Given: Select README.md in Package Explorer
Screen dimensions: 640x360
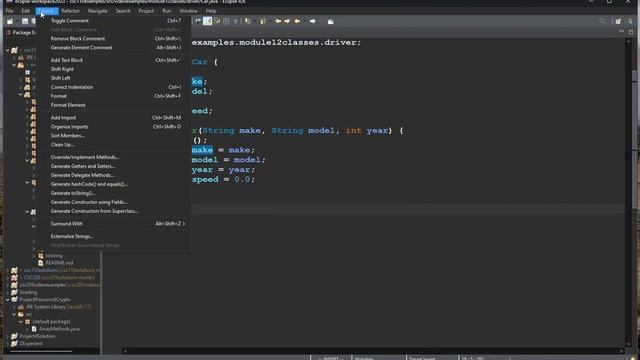Looking at the screenshot, I should pos(59,263).
